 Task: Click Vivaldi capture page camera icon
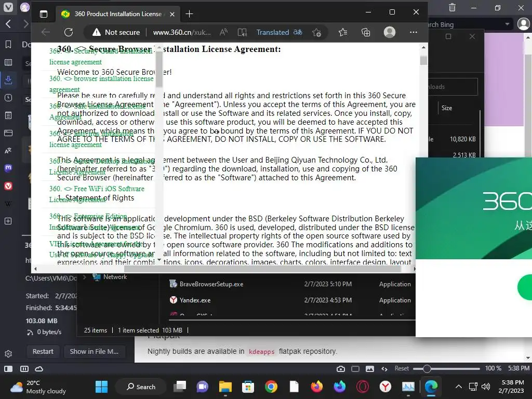(x=341, y=369)
